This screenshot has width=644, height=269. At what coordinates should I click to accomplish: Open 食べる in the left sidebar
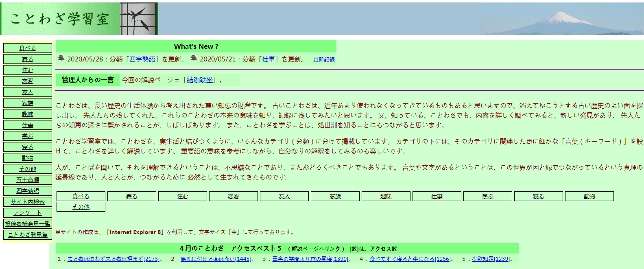click(28, 48)
